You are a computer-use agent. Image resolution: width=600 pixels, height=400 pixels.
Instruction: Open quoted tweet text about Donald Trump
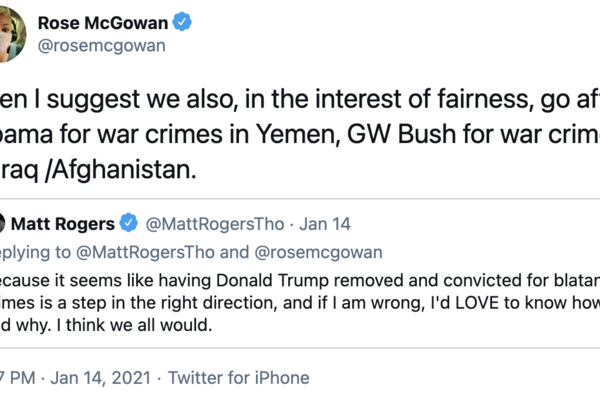point(300,275)
